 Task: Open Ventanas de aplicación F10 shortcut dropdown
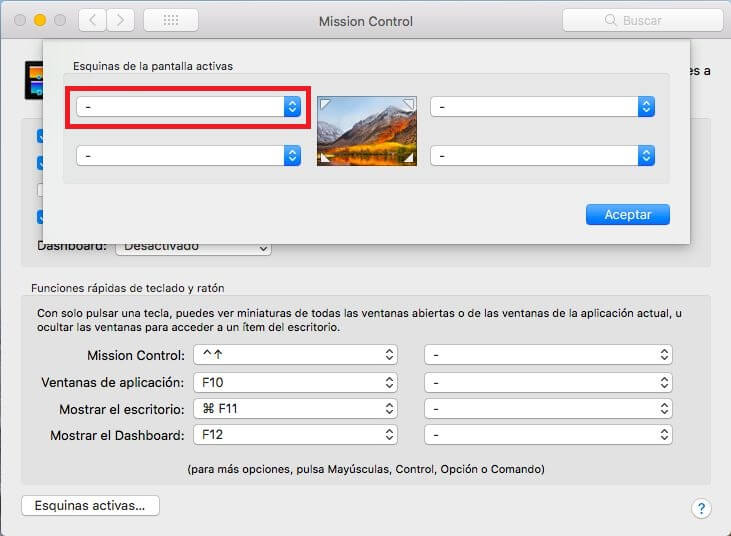(295, 383)
